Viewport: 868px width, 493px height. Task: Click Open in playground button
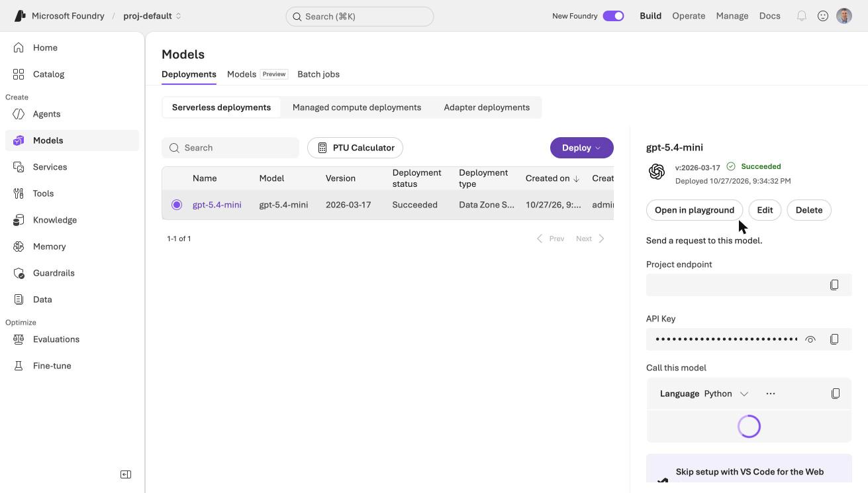pos(695,210)
